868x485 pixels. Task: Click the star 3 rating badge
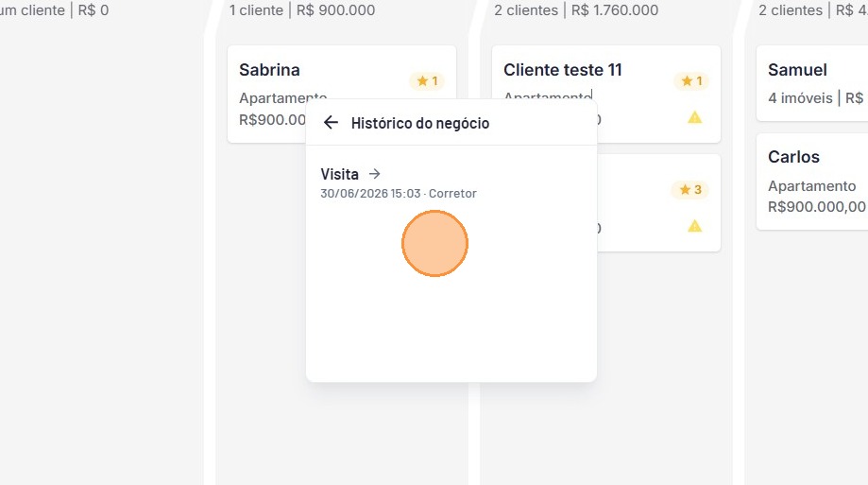pos(690,190)
